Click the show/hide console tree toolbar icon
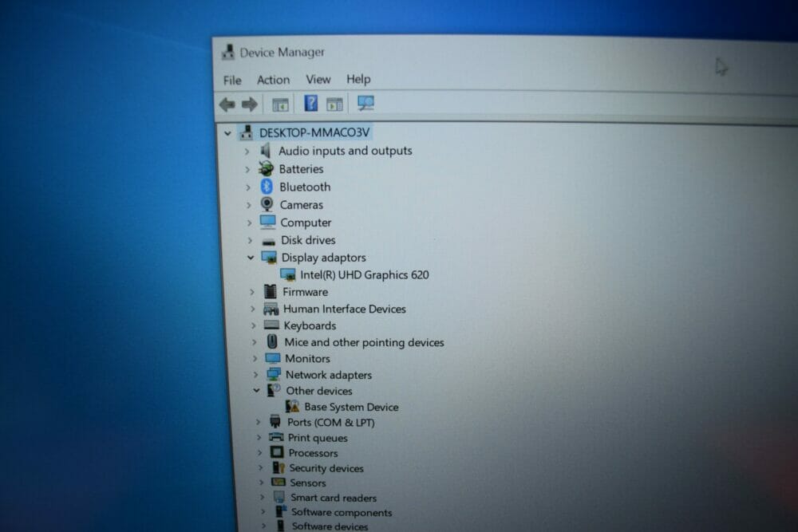This screenshot has width=798, height=532. click(280, 104)
